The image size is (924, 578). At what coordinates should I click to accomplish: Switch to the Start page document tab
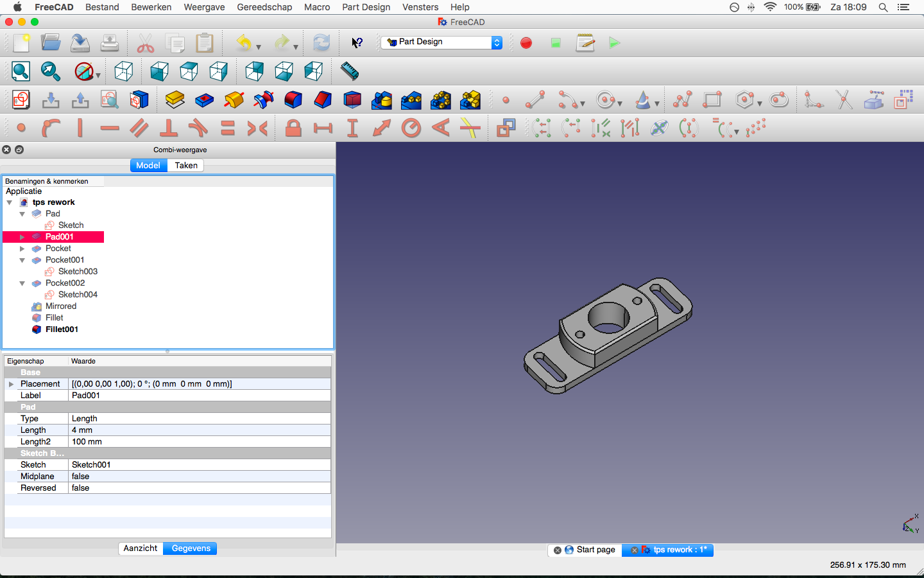[595, 550]
